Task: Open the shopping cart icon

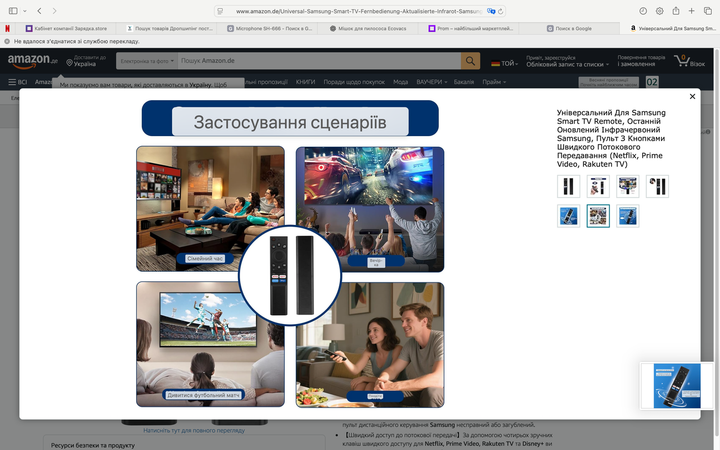Action: tap(689, 61)
